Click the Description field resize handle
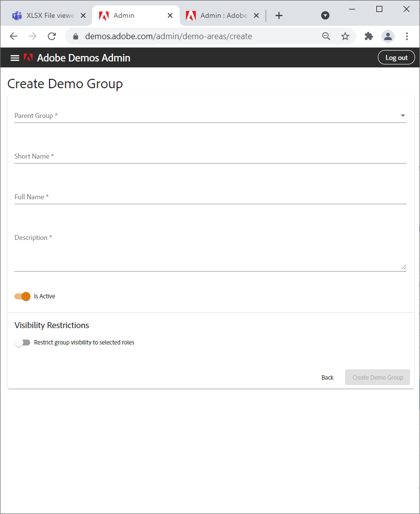This screenshot has height=514, width=420. click(x=404, y=267)
